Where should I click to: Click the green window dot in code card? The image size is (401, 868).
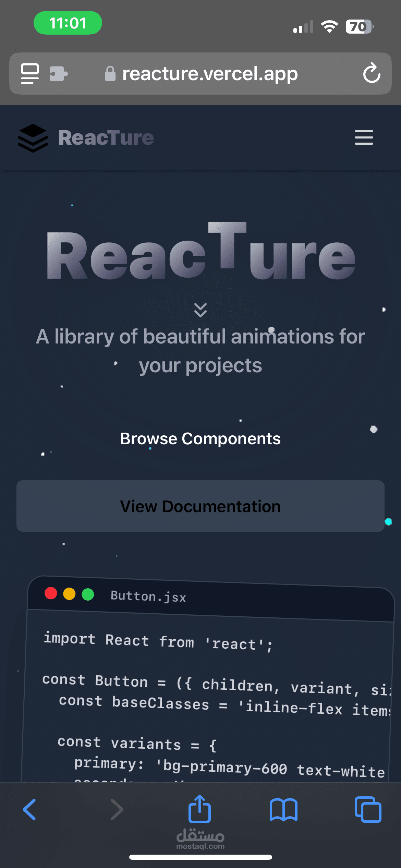88,594
